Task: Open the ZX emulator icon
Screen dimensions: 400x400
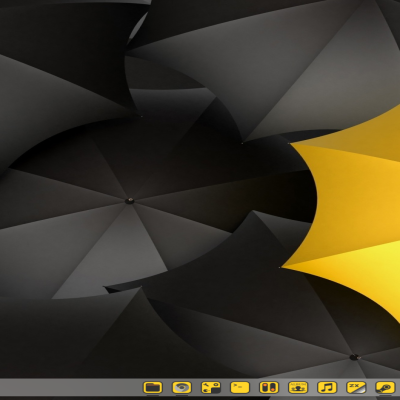Action: coord(356,387)
